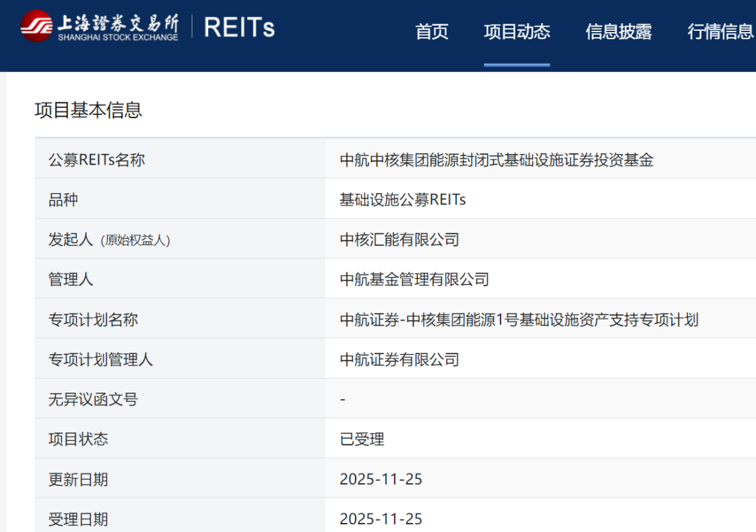The width and height of the screenshot is (756, 532).
Task: Click the Shanghai Stock Exchange logo icon
Action: [36, 27]
